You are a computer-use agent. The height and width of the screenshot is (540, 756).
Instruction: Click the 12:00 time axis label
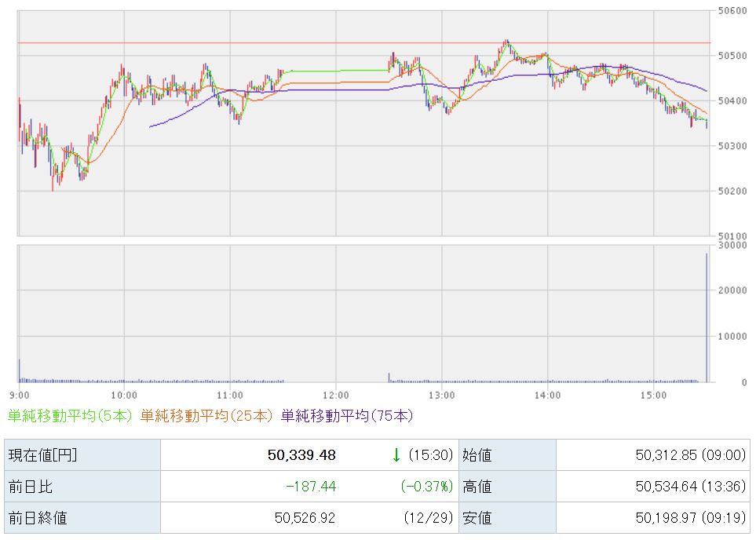click(335, 394)
